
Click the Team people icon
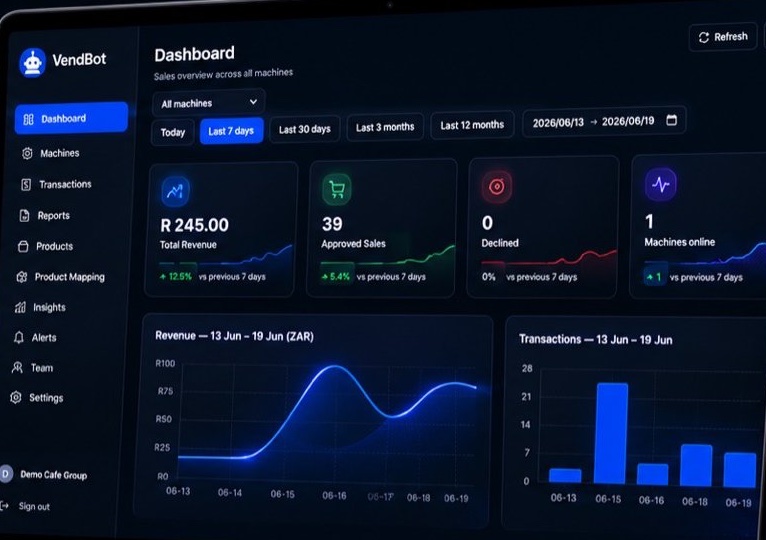17,367
